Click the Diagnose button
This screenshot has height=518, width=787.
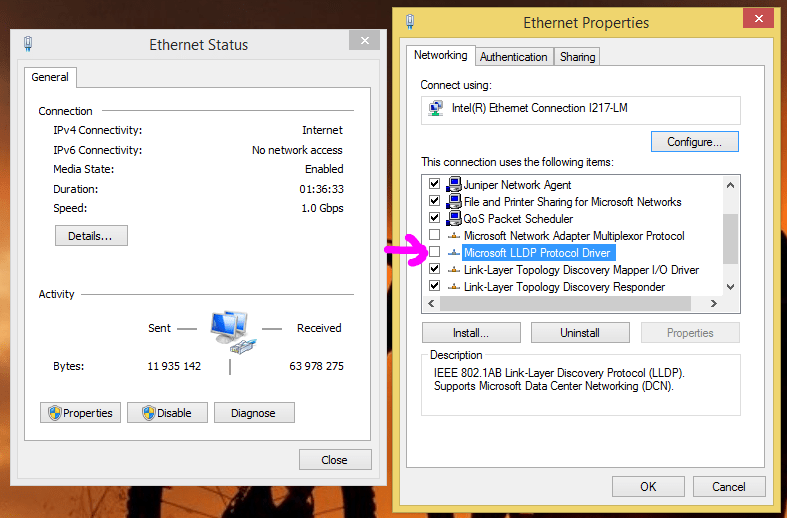pos(254,413)
